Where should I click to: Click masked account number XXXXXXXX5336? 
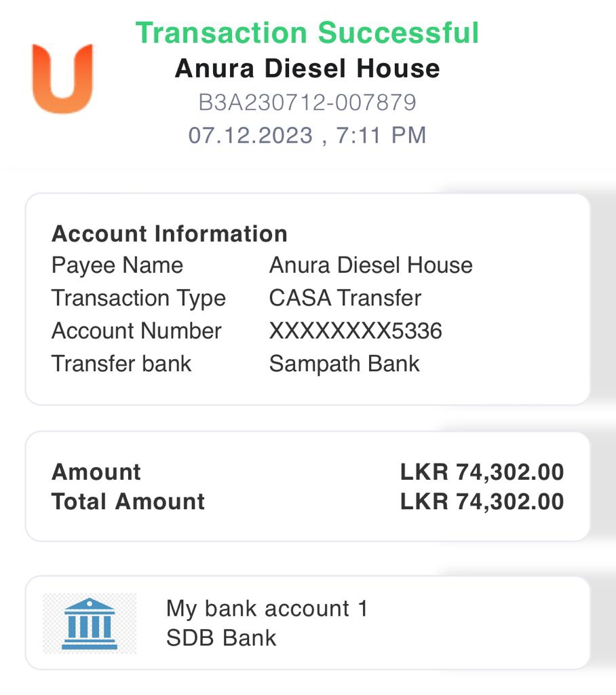click(355, 331)
